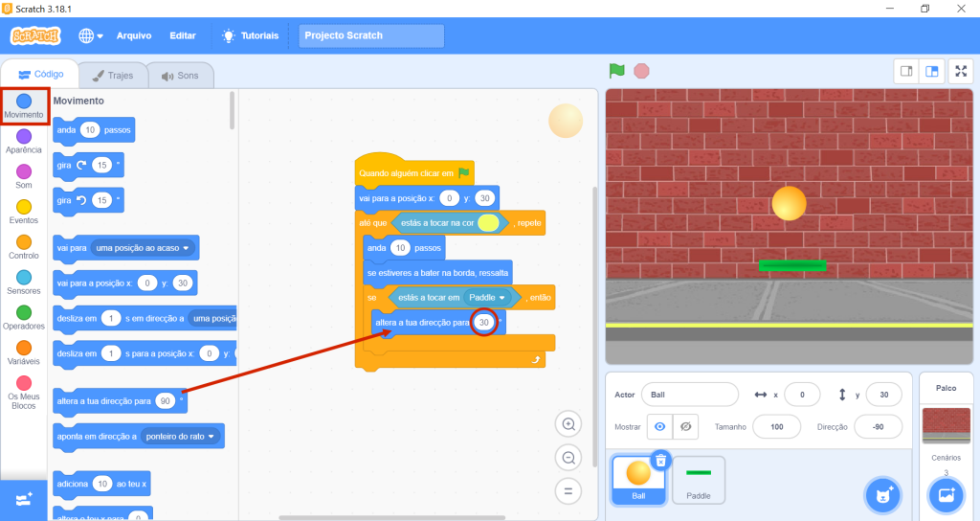Edit the sprite x position field

802,395
